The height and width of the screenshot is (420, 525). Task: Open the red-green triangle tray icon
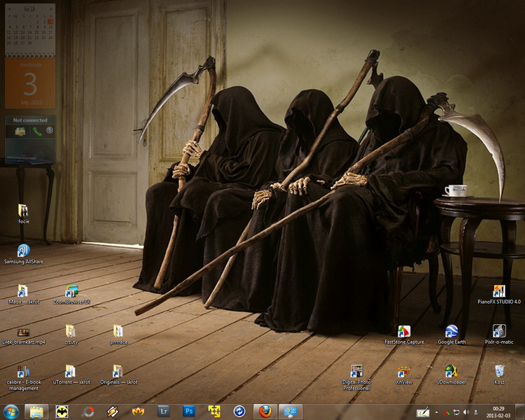click(447, 412)
